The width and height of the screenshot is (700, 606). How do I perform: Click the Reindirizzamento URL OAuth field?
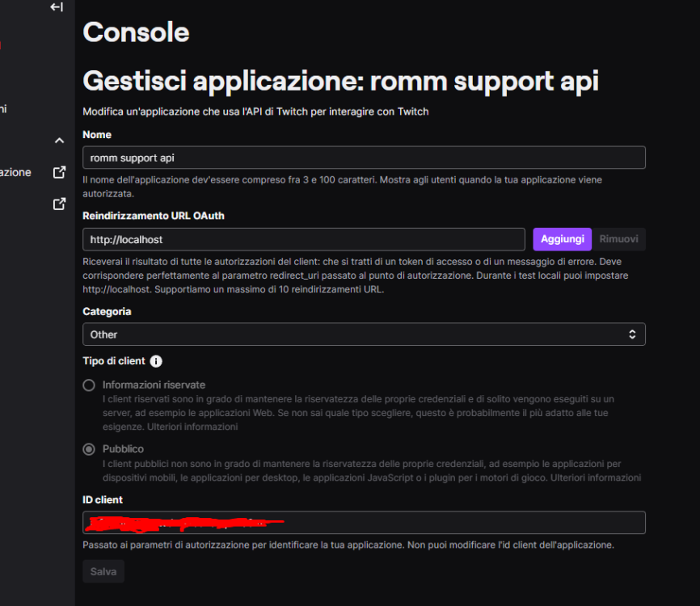click(304, 240)
